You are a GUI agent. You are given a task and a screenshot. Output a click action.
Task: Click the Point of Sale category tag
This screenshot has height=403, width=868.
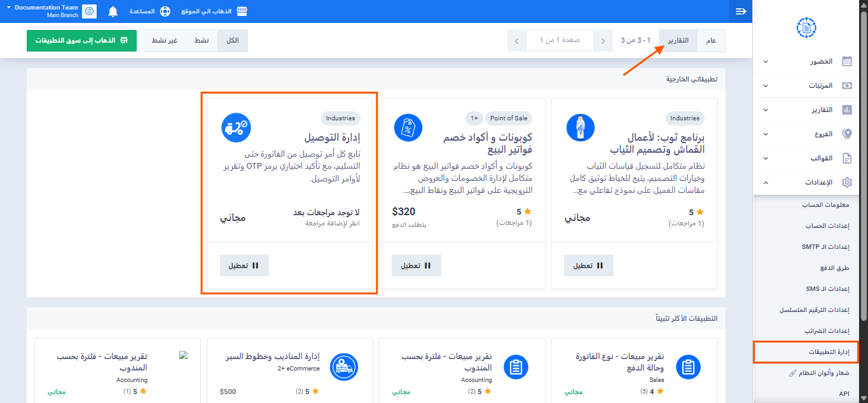[x=509, y=118]
